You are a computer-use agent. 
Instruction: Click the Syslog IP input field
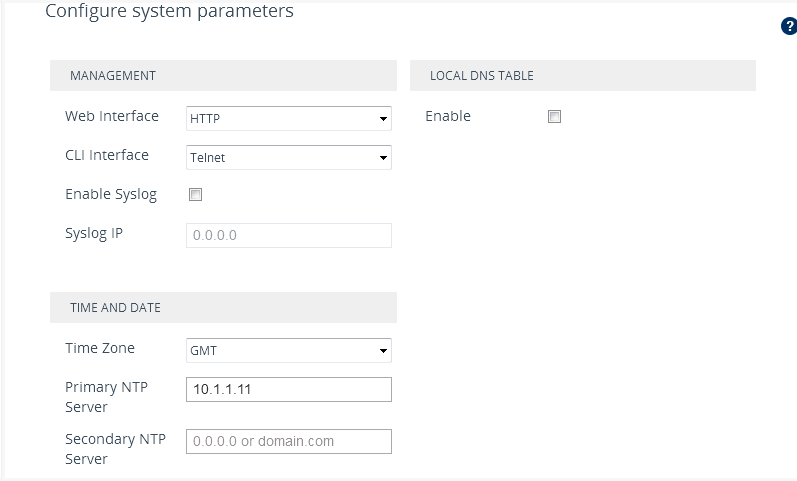coord(288,235)
